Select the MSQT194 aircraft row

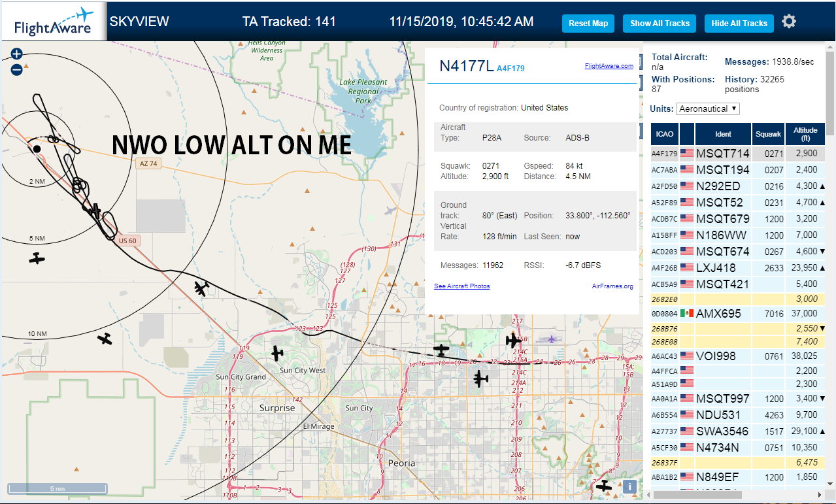pyautogui.click(x=739, y=170)
